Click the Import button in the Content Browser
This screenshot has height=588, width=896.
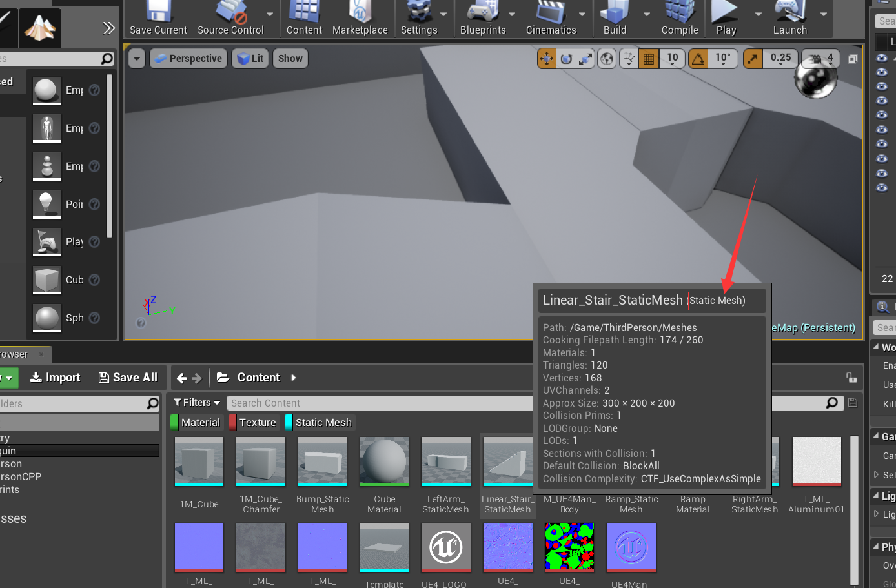56,377
